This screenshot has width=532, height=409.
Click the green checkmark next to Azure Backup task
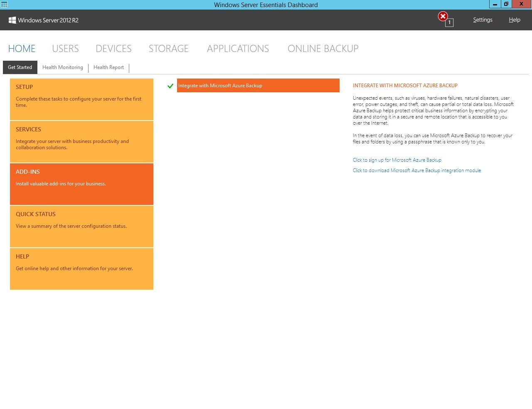coord(170,86)
